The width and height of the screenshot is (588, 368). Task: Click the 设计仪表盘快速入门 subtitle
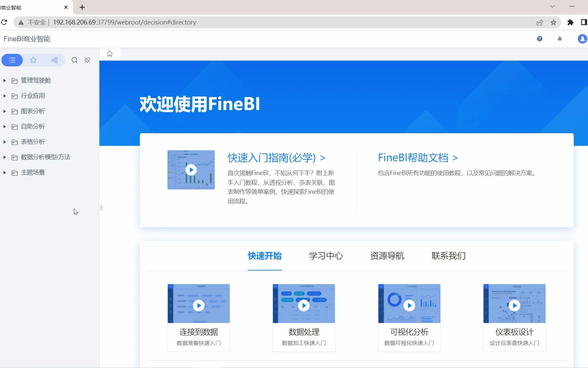(x=514, y=343)
